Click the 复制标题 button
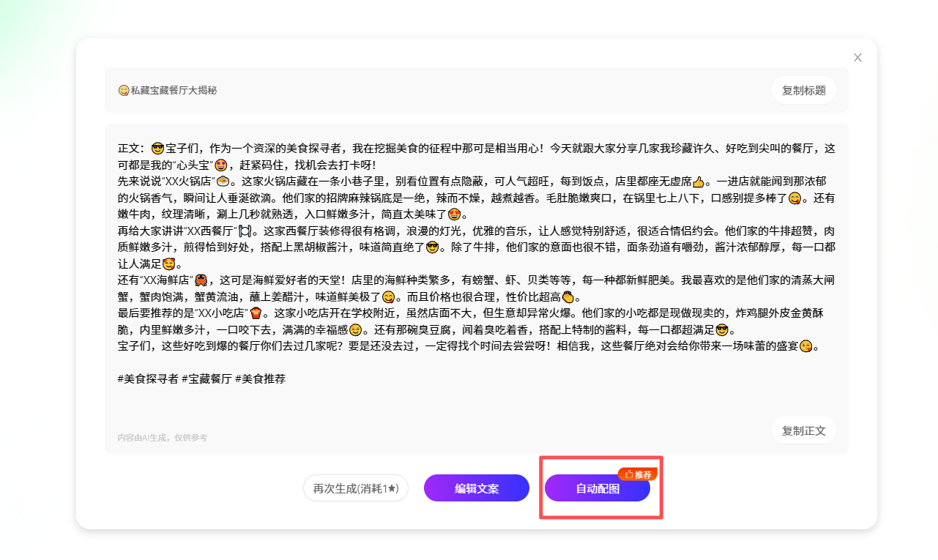938x560 pixels. coord(803,90)
